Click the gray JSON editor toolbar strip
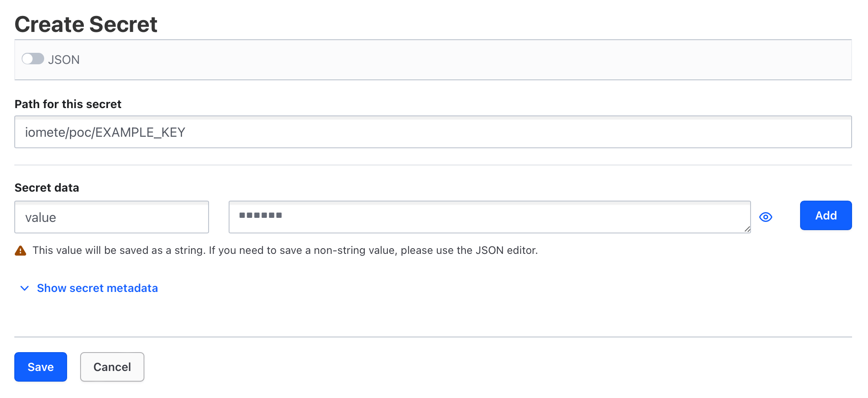The image size is (868, 398). pyautogui.click(x=433, y=60)
